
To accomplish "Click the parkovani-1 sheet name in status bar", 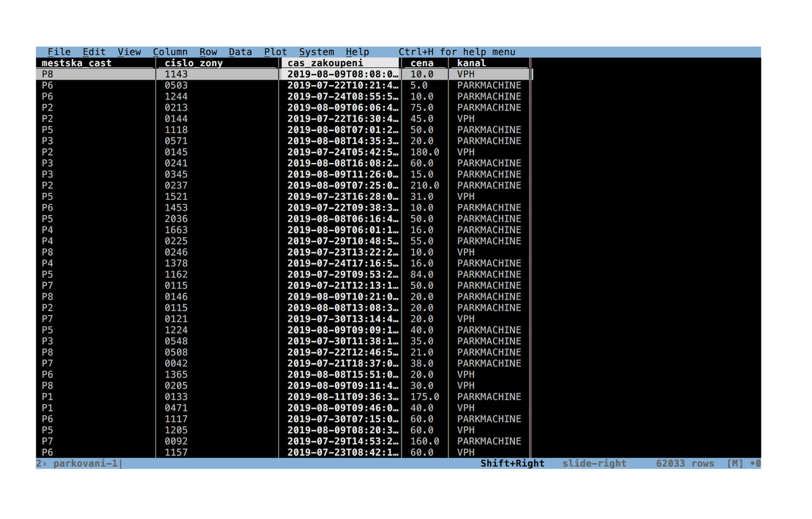I will [86, 464].
